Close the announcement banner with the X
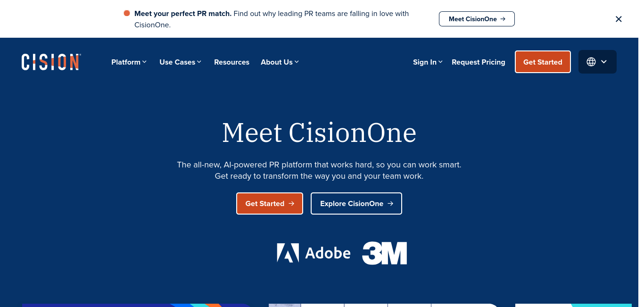Viewport: 644px width, 307px height. (619, 19)
